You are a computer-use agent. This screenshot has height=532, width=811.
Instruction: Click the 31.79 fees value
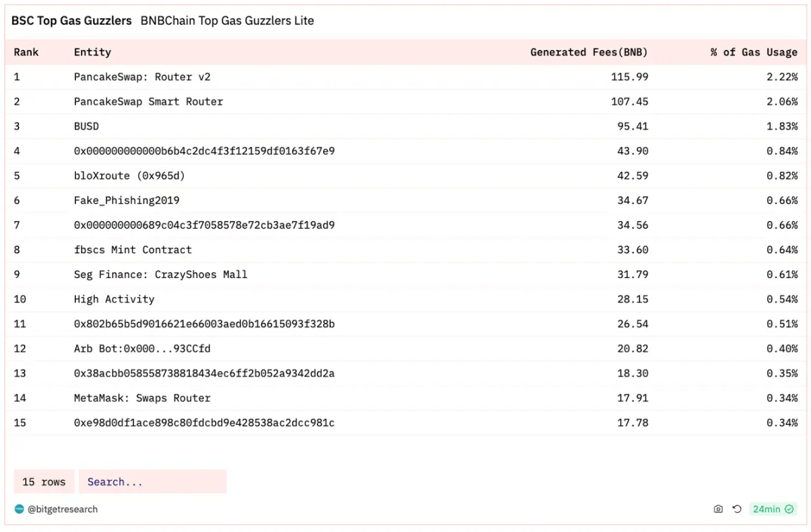click(633, 274)
